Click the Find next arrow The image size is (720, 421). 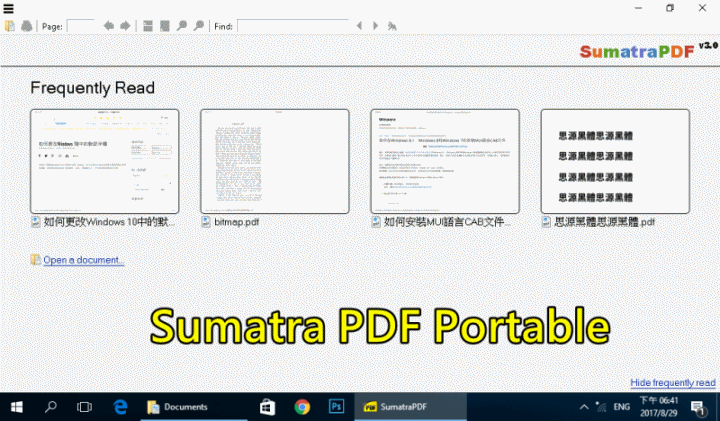tap(375, 26)
